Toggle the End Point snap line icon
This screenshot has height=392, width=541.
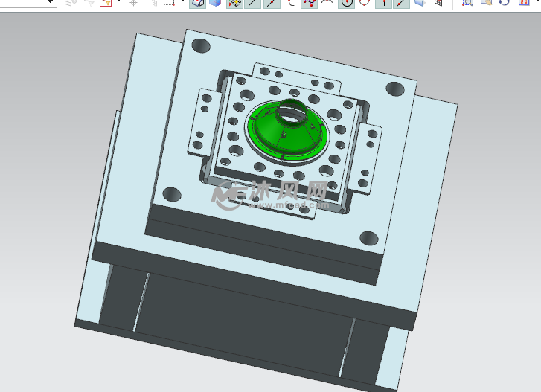pos(254,3)
